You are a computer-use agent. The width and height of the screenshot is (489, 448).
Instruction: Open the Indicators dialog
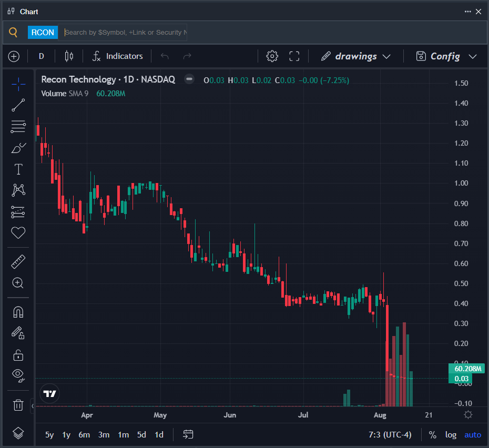point(118,56)
